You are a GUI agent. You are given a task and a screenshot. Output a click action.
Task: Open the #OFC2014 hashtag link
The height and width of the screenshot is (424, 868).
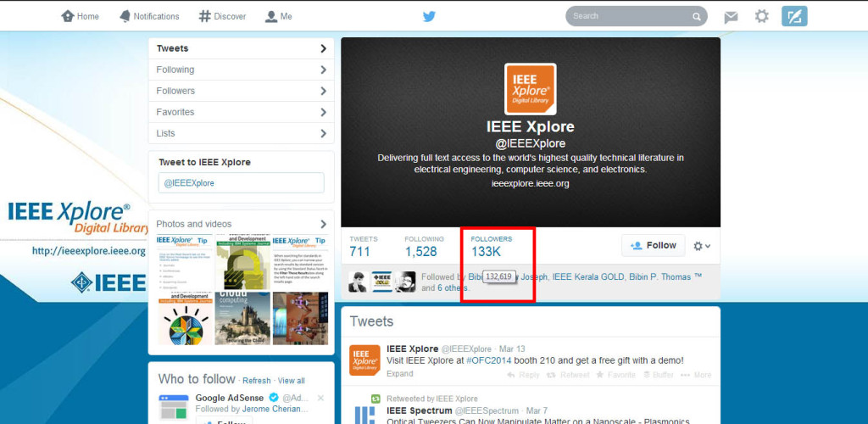(489, 360)
